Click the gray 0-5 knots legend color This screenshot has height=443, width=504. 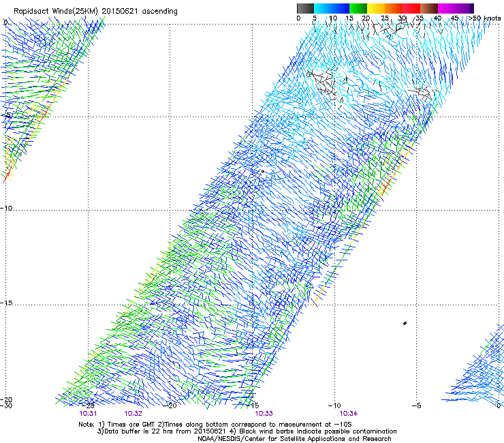(305, 8)
